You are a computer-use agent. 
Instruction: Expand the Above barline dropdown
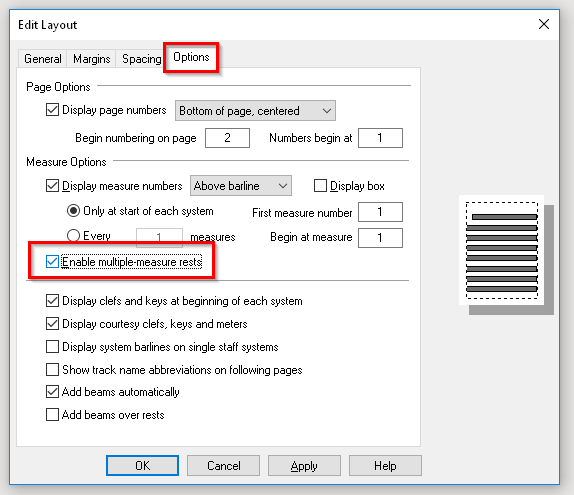coord(241,186)
